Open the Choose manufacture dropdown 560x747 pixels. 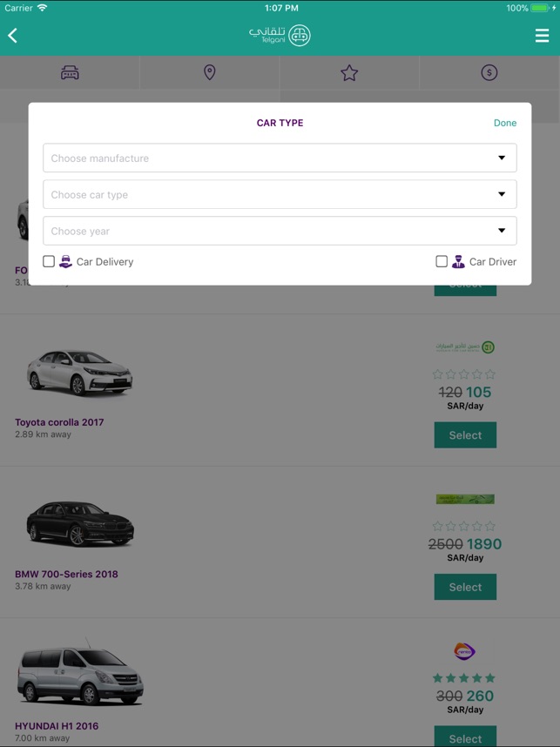pyautogui.click(x=280, y=158)
